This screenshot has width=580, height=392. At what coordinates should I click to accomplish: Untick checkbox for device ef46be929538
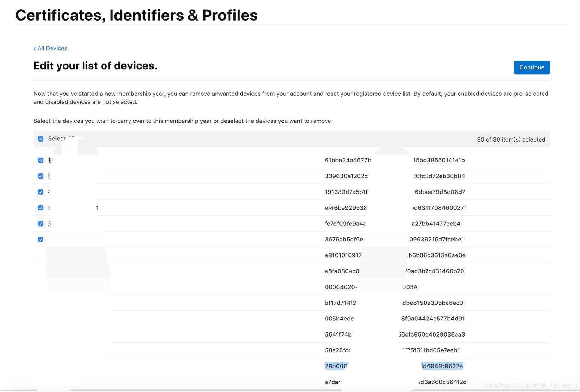pyautogui.click(x=41, y=208)
